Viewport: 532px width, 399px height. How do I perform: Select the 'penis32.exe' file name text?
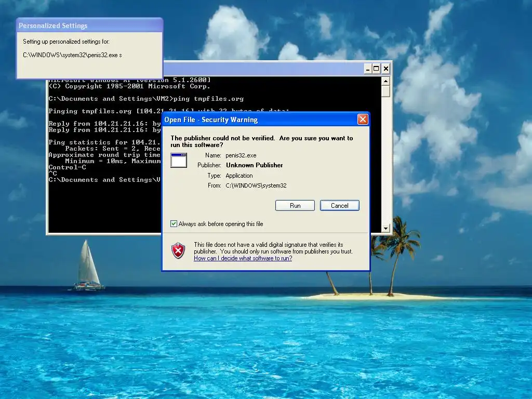point(241,155)
